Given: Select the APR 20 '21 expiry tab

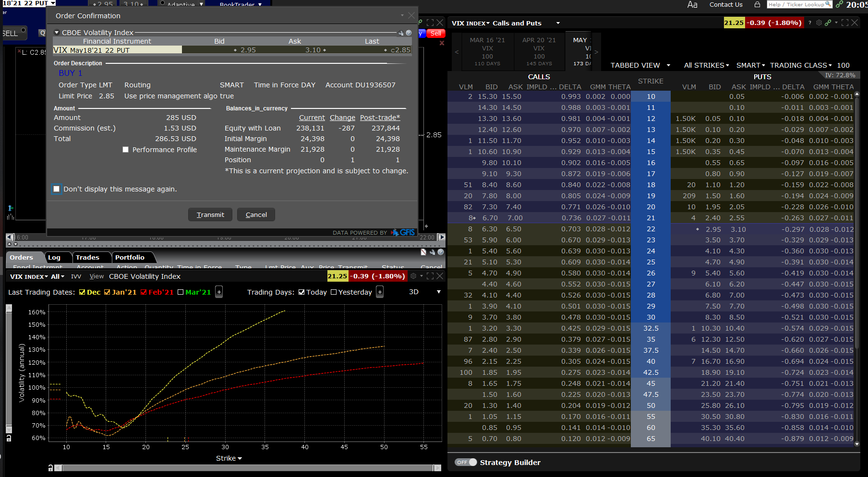Looking at the screenshot, I should (539, 51).
